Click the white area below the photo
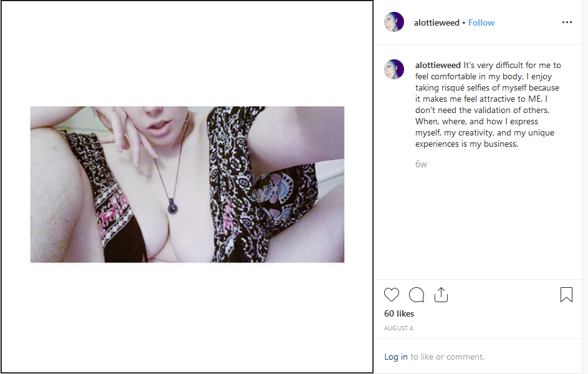 pyautogui.click(x=187, y=317)
